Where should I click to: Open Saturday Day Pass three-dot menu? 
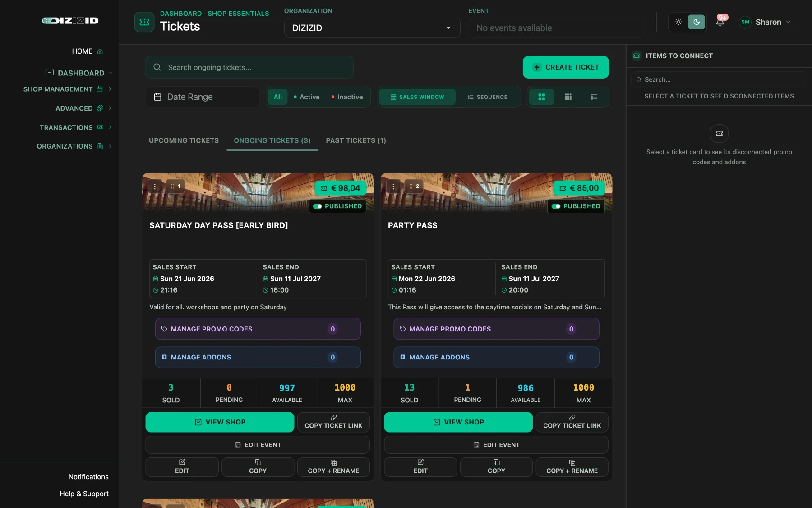[155, 186]
